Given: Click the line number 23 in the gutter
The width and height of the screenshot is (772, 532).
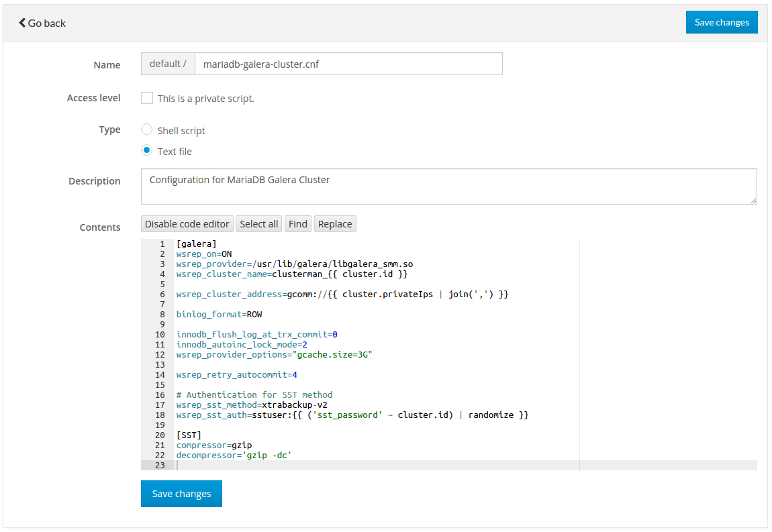Looking at the screenshot, I should pyautogui.click(x=160, y=465).
